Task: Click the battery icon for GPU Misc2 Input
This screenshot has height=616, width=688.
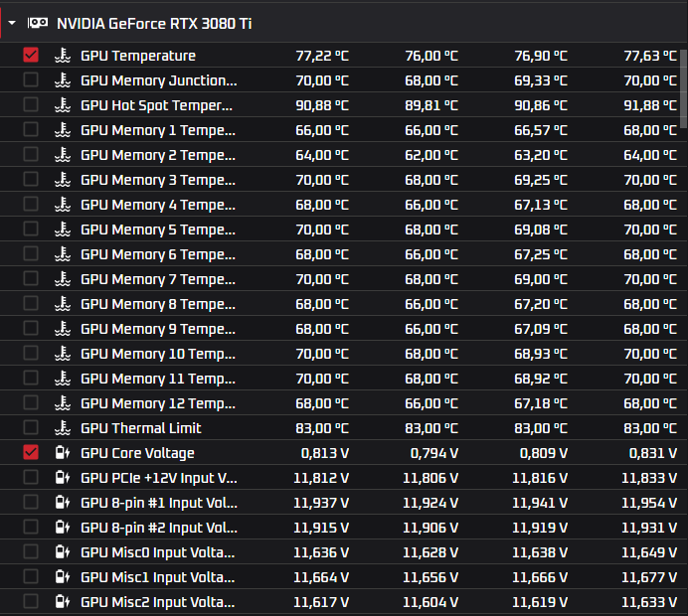Action: [x=63, y=601]
